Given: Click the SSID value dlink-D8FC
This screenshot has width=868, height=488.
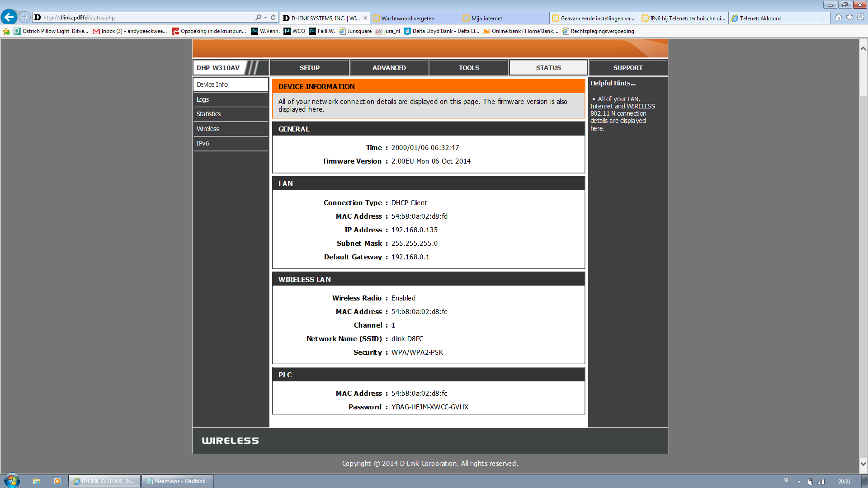Looking at the screenshot, I should coord(407,339).
